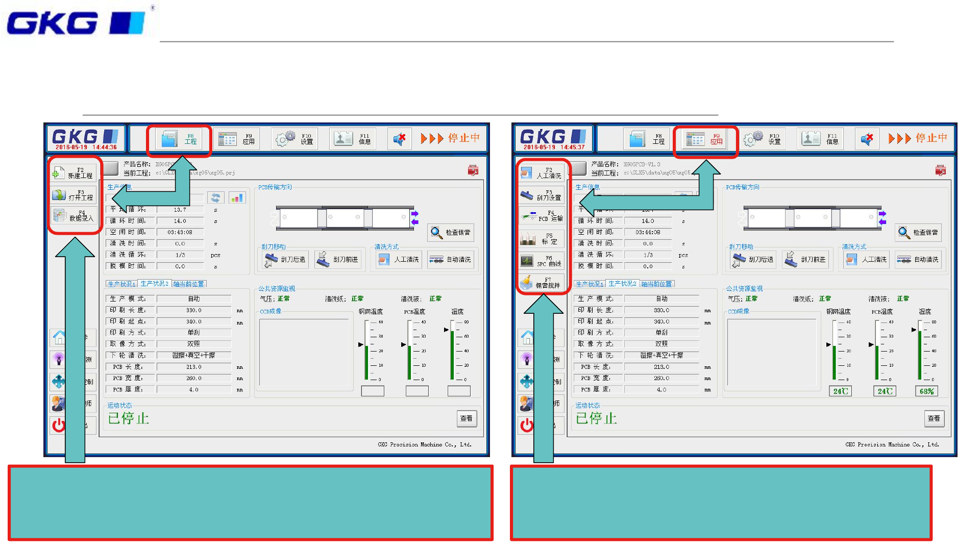
Task: Click 检查锡膏 button in 14:44:36 screen
Action: point(451,233)
